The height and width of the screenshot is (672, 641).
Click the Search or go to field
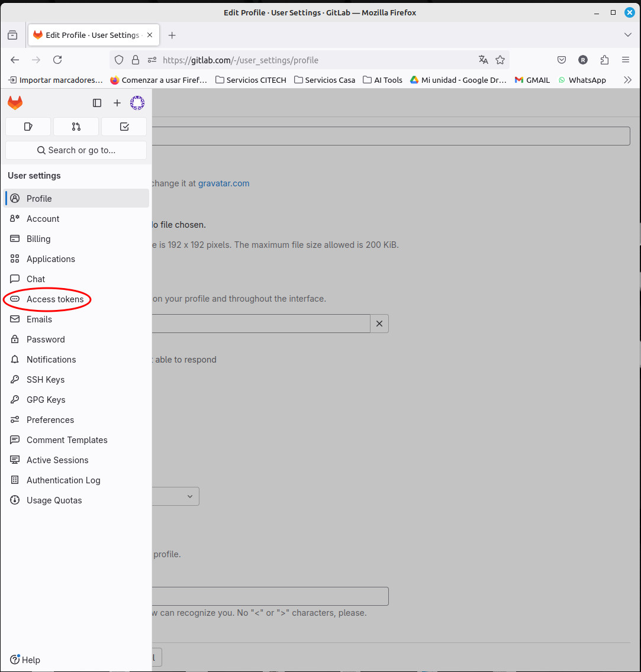click(76, 150)
